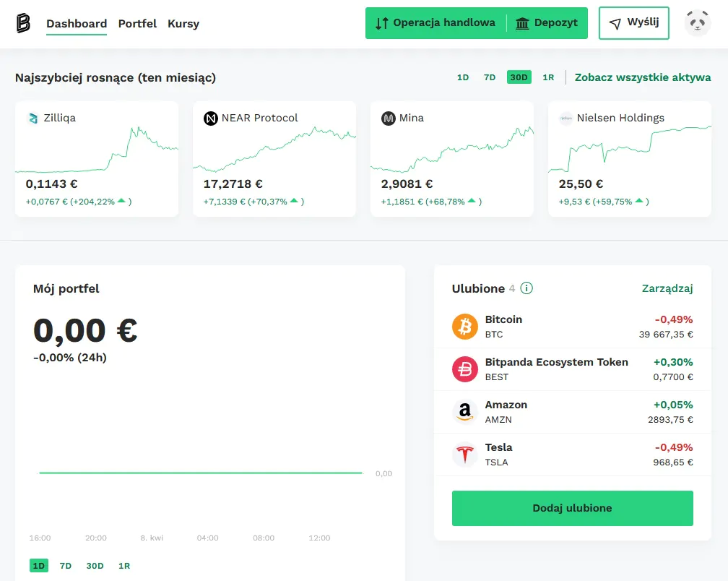
Task: Click the NEAR Protocol icon
Action: click(x=211, y=119)
